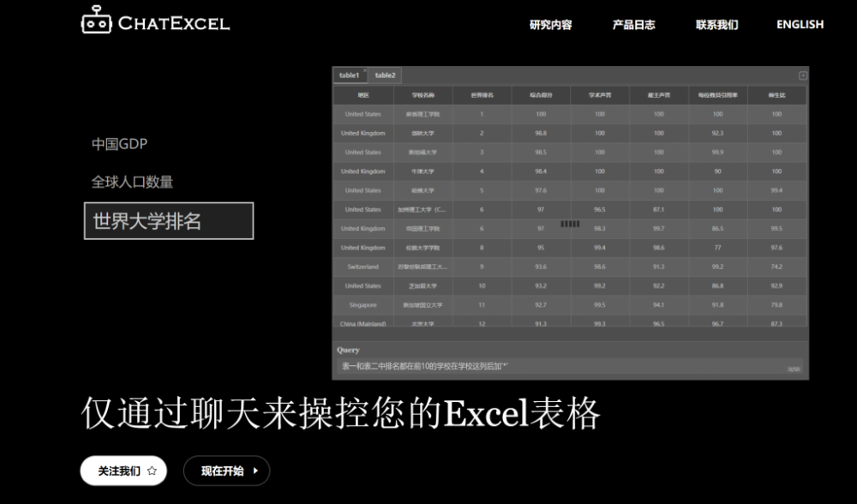Click the 伦敦大学学院 cell

(423, 248)
